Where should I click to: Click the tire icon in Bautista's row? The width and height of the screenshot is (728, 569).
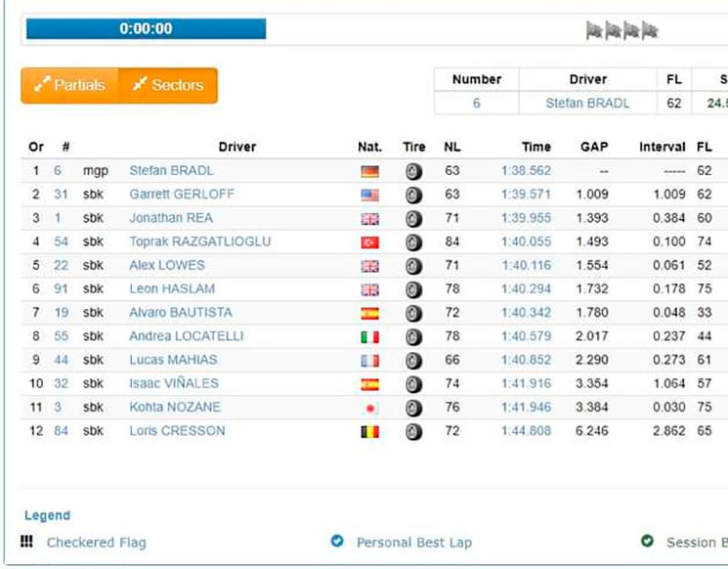coord(414,313)
